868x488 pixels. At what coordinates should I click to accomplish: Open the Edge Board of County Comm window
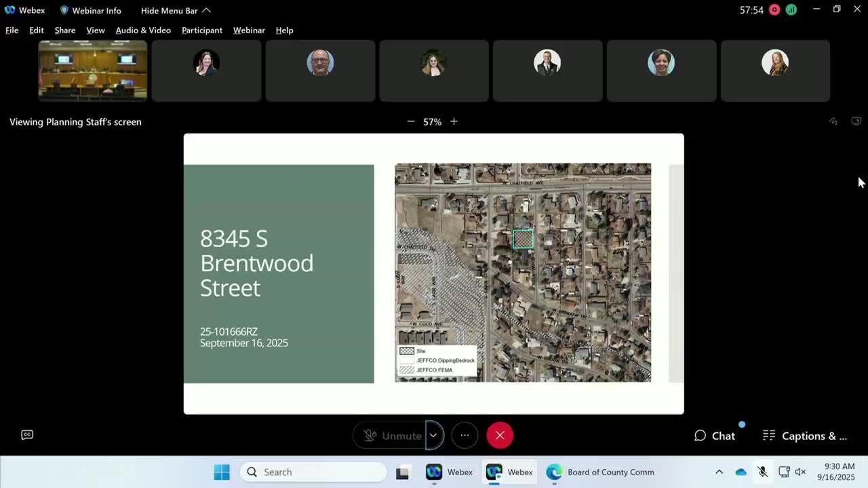coord(600,472)
